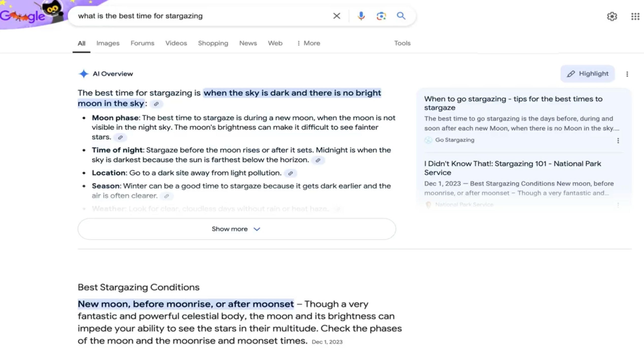Open Google Lens image search
This screenshot has width=644, height=353.
[381, 16]
